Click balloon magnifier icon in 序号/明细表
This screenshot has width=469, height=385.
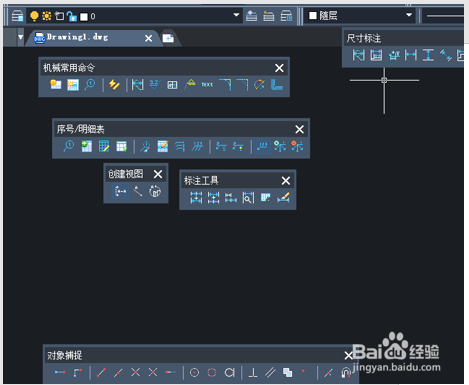click(69, 146)
